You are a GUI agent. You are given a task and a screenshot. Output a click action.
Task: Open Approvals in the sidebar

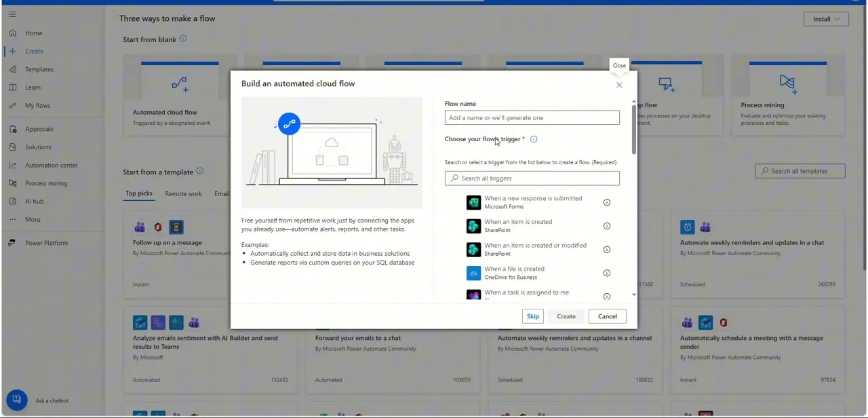click(x=39, y=129)
